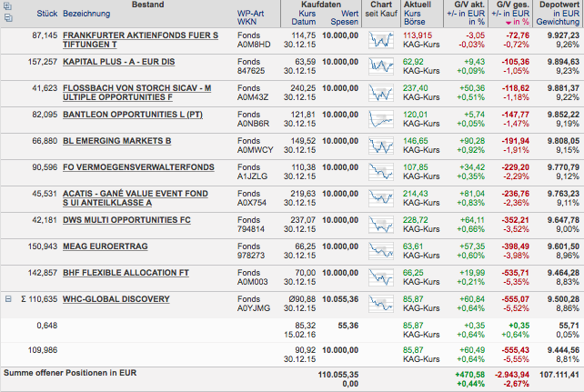Select WKN value 'A0NB6R'
Viewport: 584px width, 392px height.
point(253,124)
